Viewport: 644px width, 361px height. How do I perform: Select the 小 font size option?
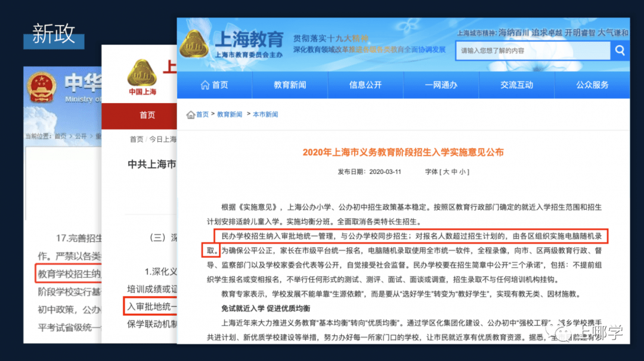(x=463, y=172)
